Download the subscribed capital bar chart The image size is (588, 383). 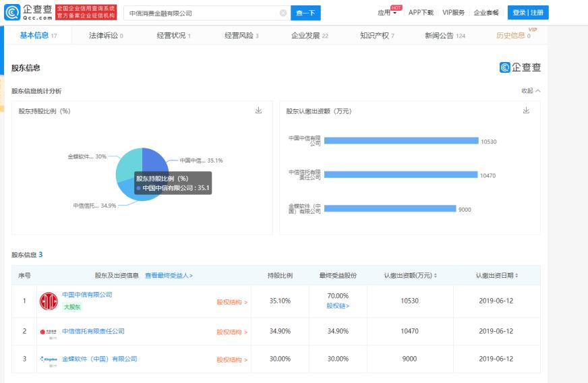tap(526, 111)
